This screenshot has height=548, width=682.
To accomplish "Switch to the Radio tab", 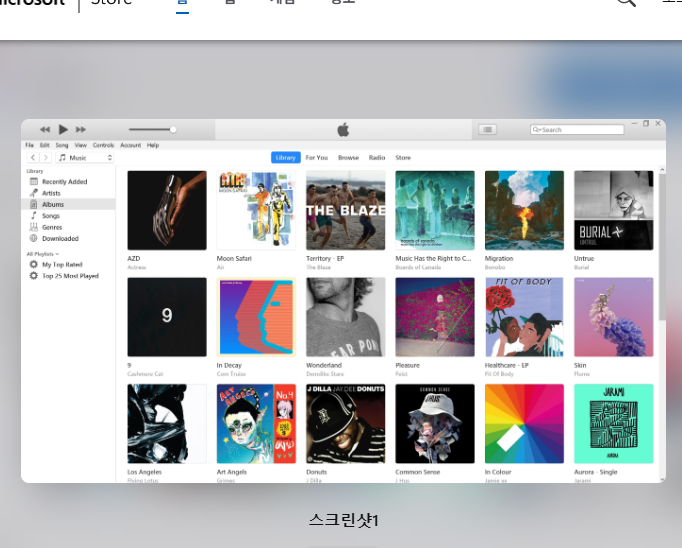I will 377,157.
